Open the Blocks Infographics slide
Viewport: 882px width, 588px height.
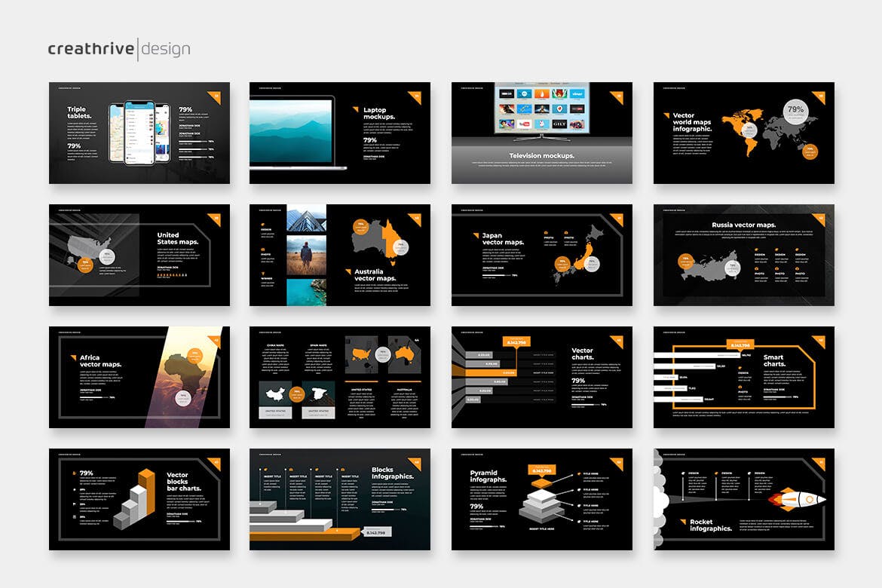(339, 499)
